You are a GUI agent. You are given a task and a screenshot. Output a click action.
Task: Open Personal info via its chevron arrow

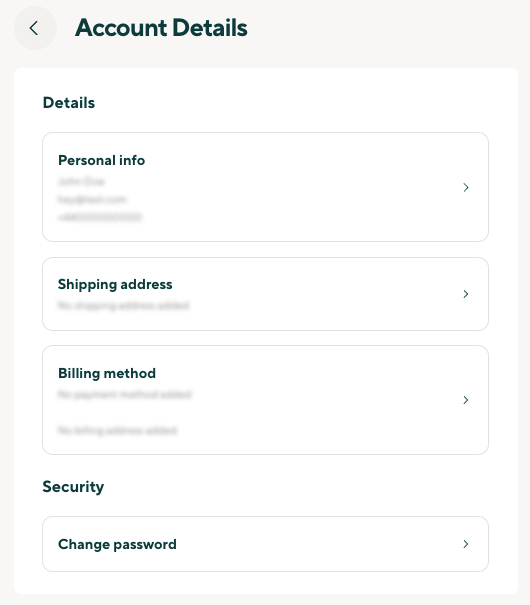[x=466, y=188]
